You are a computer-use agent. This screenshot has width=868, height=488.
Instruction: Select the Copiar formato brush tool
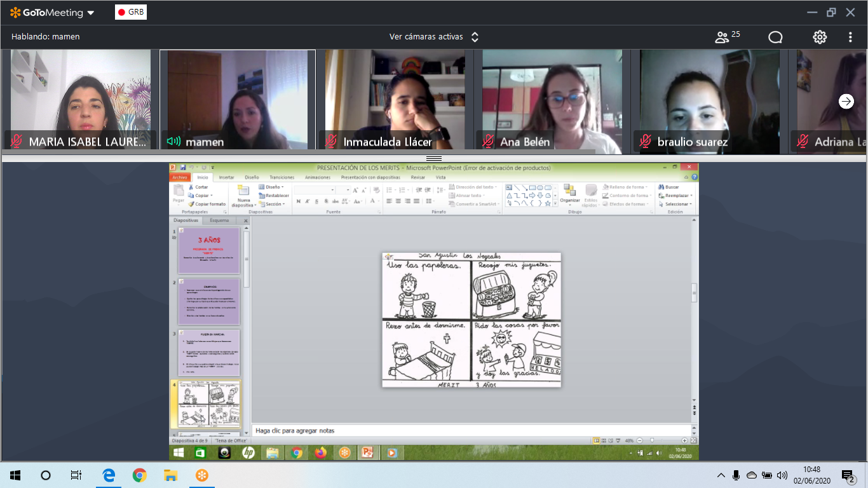tap(207, 204)
